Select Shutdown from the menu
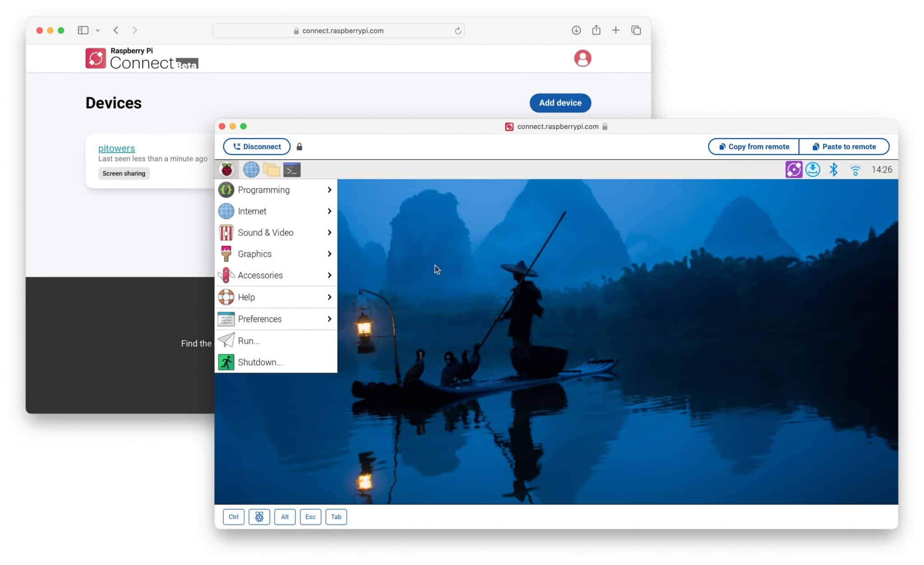The height and width of the screenshot is (565, 924). point(261,362)
